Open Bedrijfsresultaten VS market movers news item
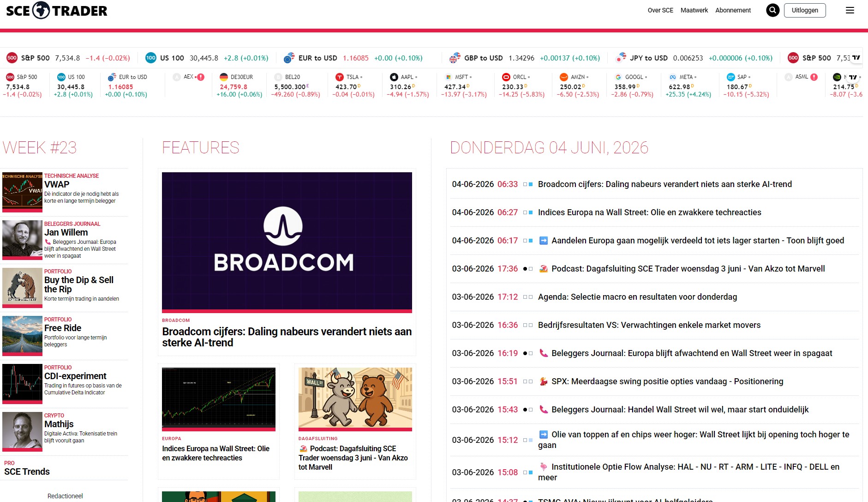Viewport: 868px width, 502px height. pos(649,325)
